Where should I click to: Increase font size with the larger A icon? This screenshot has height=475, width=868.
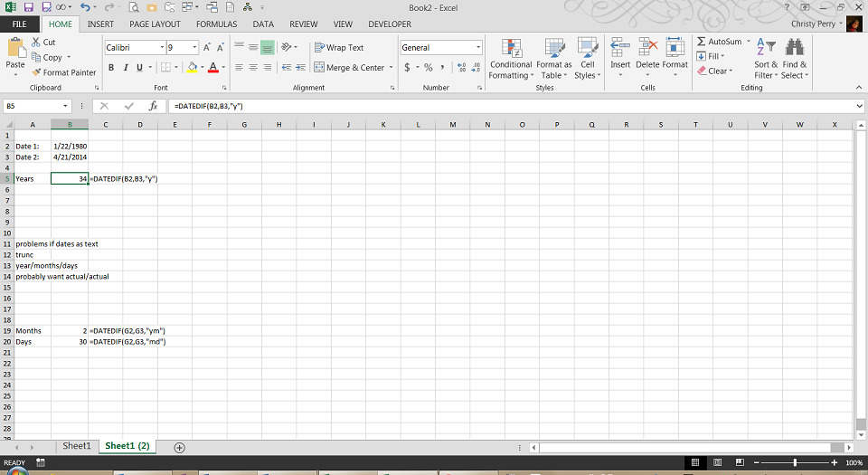[206, 48]
